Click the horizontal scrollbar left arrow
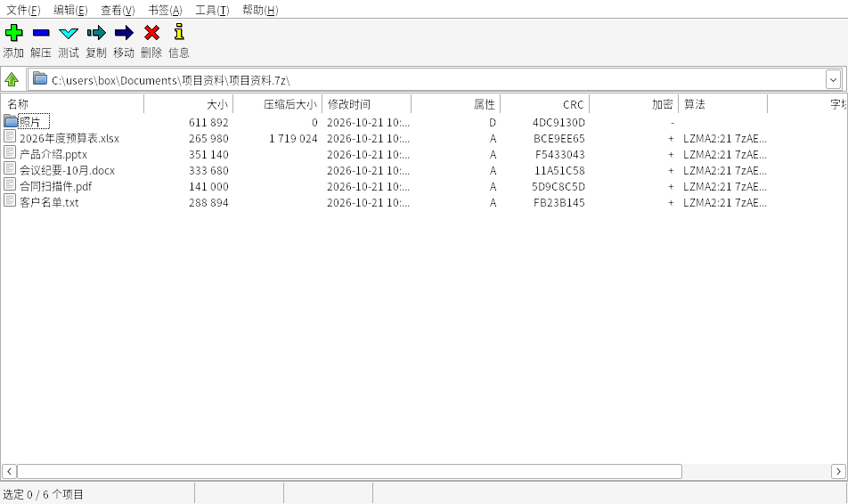The height and width of the screenshot is (504, 848). click(9, 472)
